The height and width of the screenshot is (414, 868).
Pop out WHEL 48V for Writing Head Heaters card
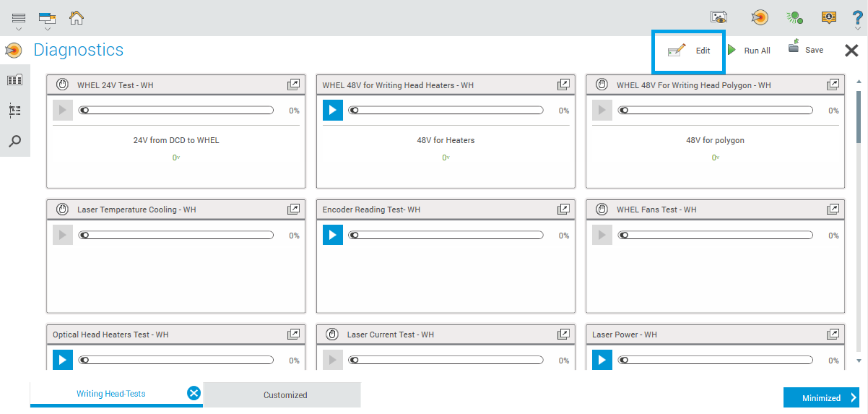click(563, 85)
